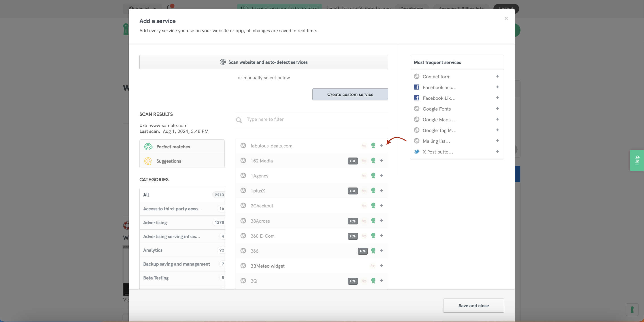Click Save and close

pyautogui.click(x=473, y=305)
